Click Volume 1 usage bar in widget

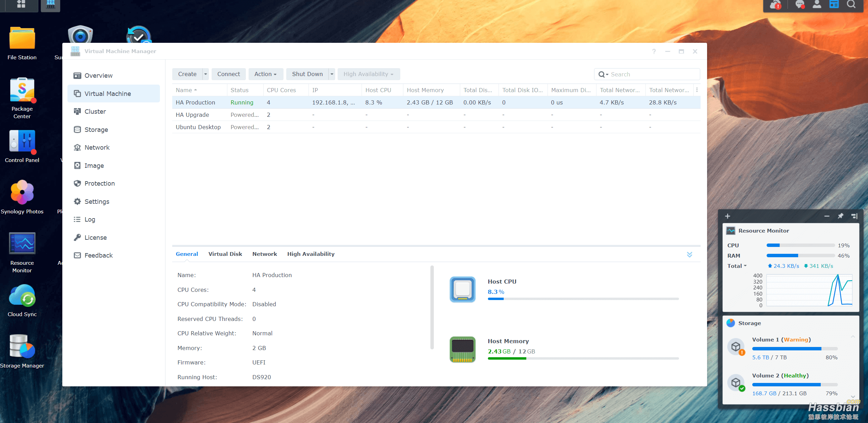pyautogui.click(x=795, y=349)
